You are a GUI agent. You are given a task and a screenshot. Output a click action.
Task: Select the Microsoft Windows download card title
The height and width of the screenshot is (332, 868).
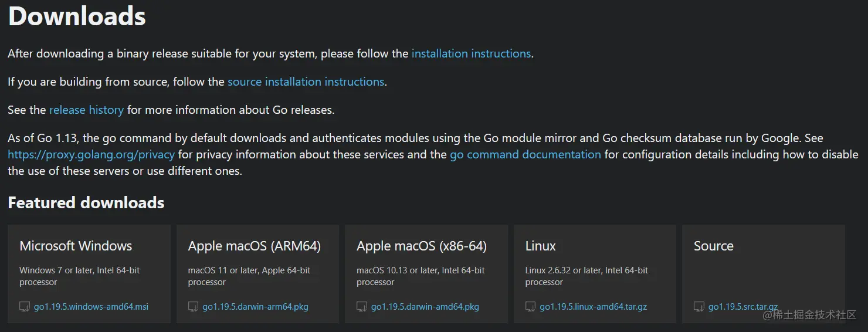pyautogui.click(x=76, y=246)
